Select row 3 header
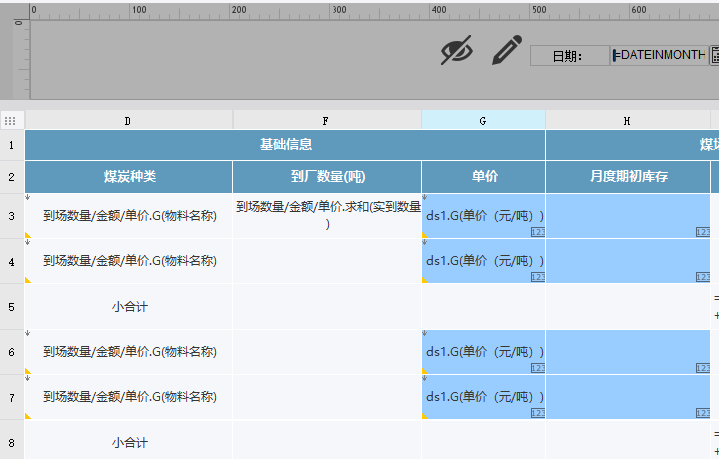719x459 pixels. point(12,216)
